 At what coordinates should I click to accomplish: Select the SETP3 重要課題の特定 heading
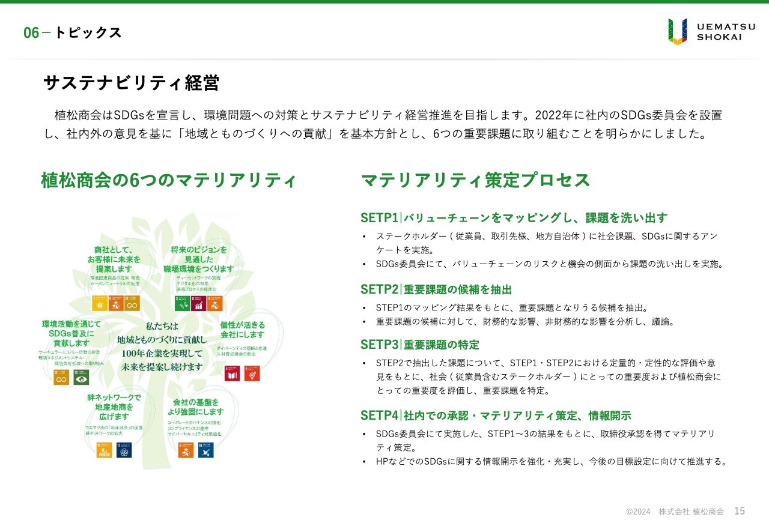pyautogui.click(x=420, y=345)
